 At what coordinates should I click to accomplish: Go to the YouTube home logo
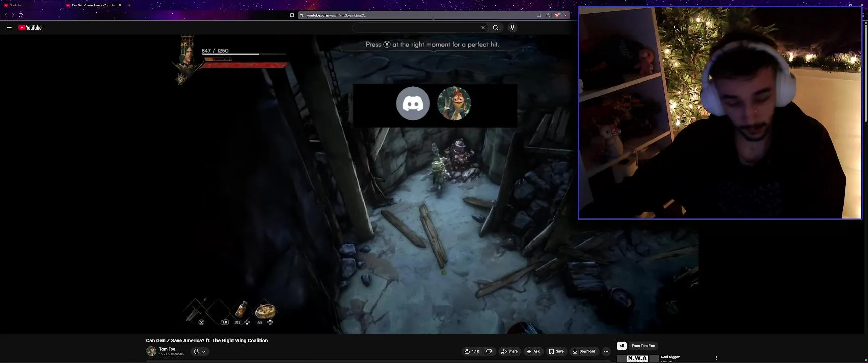click(30, 28)
